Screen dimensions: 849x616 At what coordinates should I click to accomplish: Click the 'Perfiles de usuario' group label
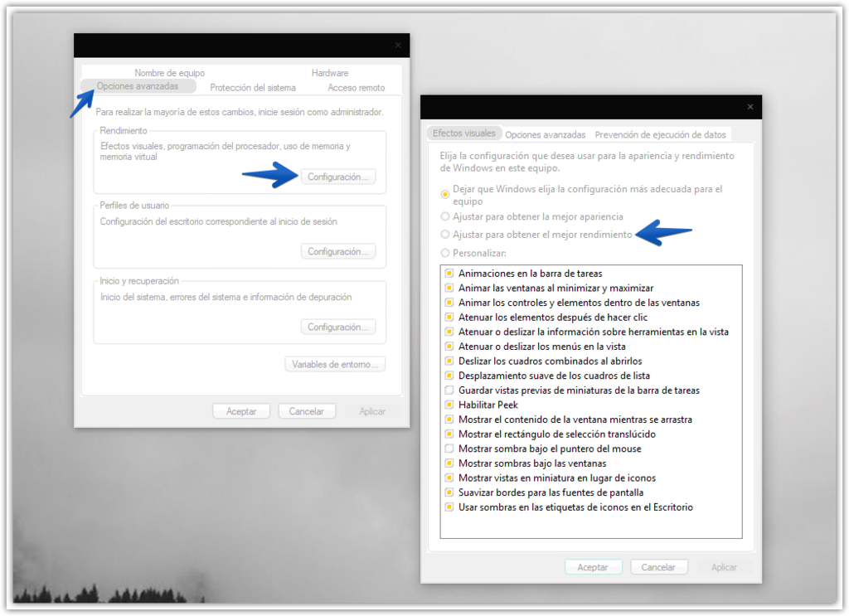[x=134, y=205]
